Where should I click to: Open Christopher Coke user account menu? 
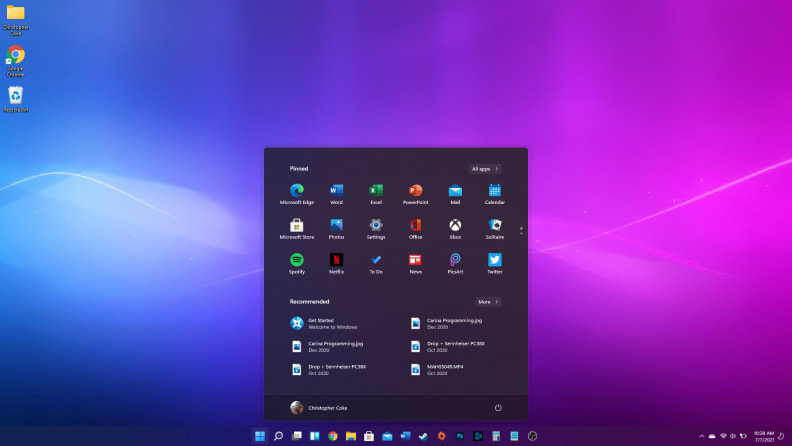319,408
